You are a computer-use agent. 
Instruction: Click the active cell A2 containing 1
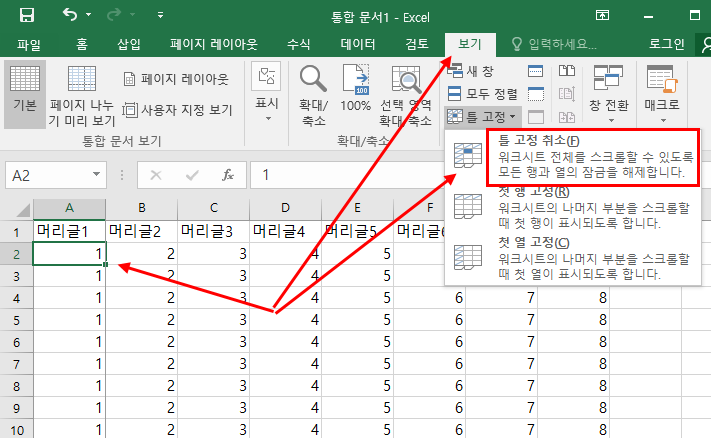69,254
